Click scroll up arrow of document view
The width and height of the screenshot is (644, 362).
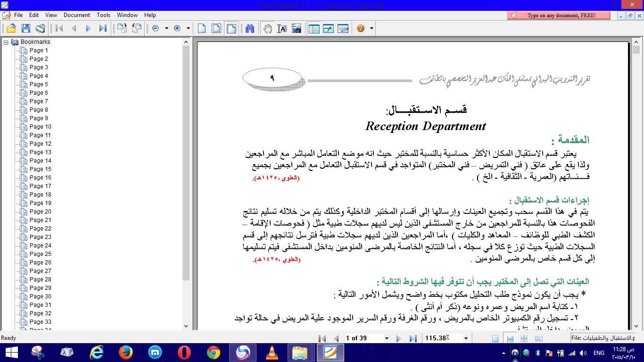[636, 42]
